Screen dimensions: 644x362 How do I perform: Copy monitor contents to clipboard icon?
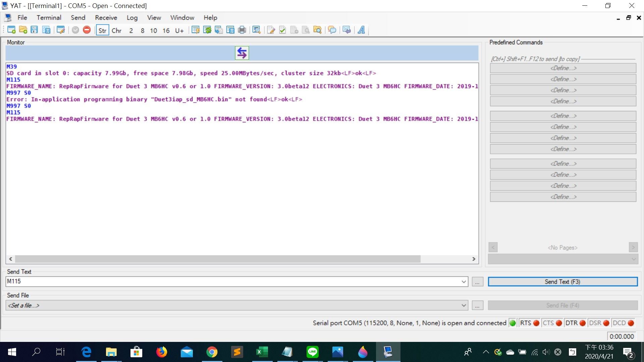pyautogui.click(x=219, y=30)
